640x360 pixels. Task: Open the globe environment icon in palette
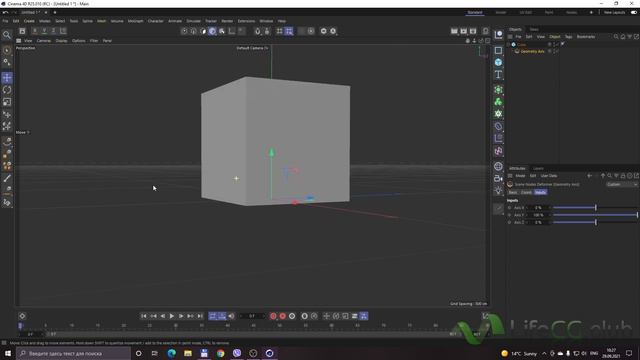tap(498, 166)
